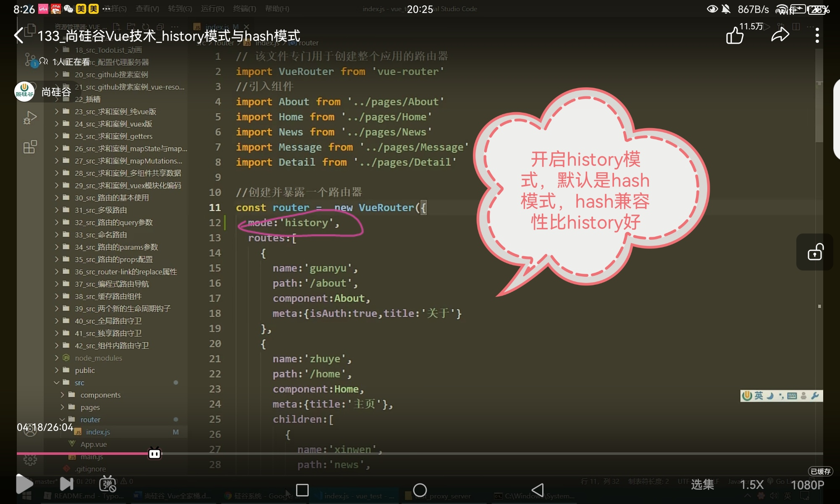Image resolution: width=840 pixels, height=504 pixels.
Task: Tap the thumbs-up like icon
Action: point(735,35)
